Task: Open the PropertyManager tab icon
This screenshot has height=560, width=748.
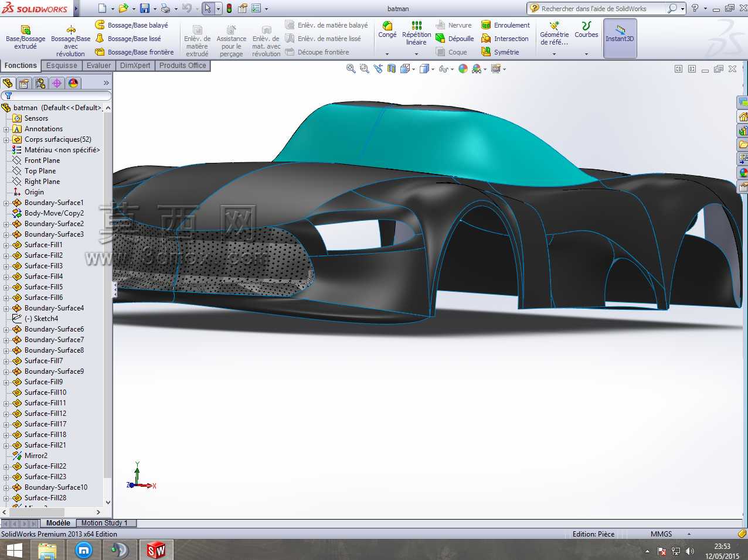Action: [24, 83]
